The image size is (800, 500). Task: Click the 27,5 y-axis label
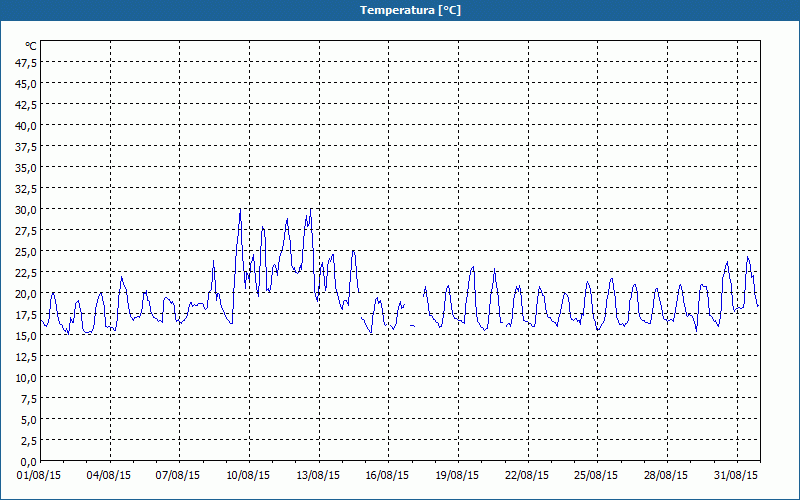pyautogui.click(x=27, y=231)
